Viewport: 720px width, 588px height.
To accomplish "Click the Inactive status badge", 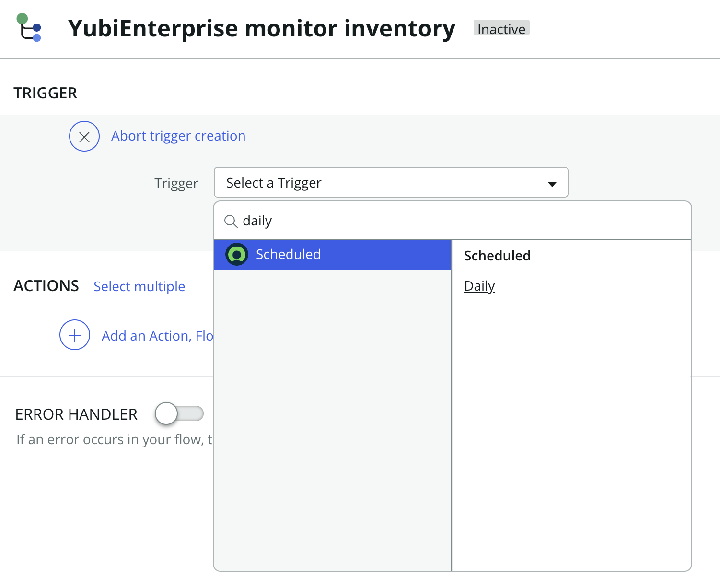I will click(x=501, y=28).
